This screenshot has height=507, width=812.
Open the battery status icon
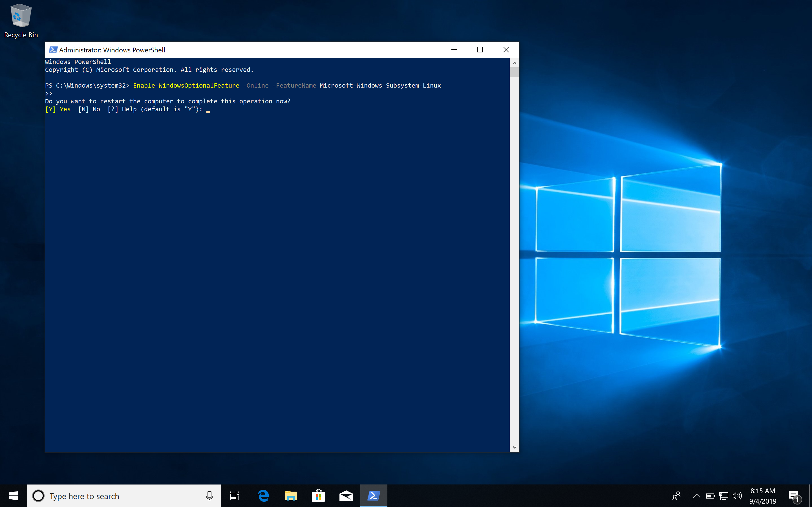(710, 496)
